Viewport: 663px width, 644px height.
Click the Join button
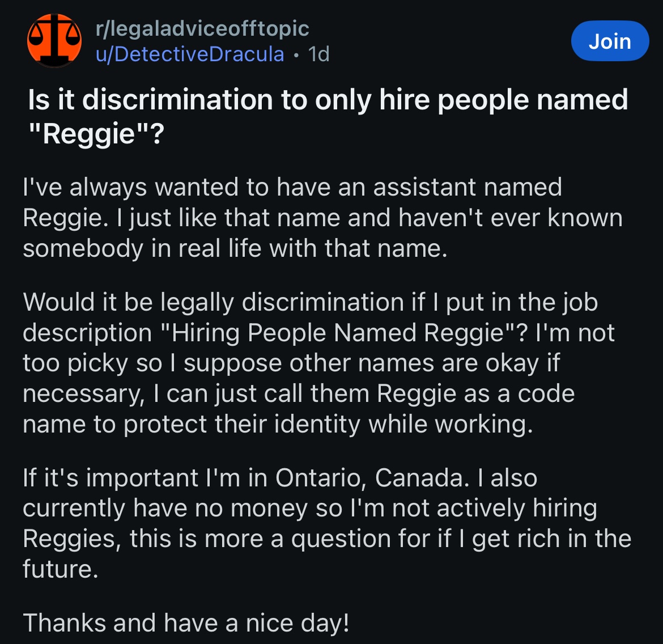pos(610,41)
